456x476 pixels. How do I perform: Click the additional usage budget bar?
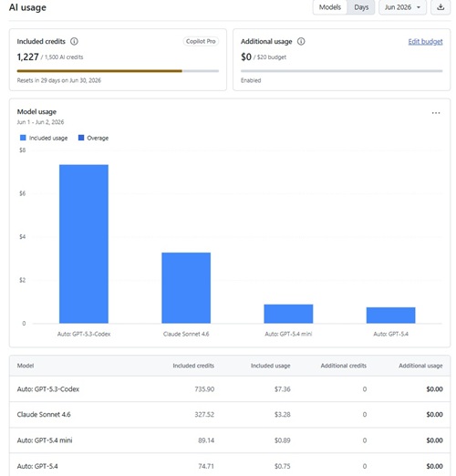(x=342, y=71)
